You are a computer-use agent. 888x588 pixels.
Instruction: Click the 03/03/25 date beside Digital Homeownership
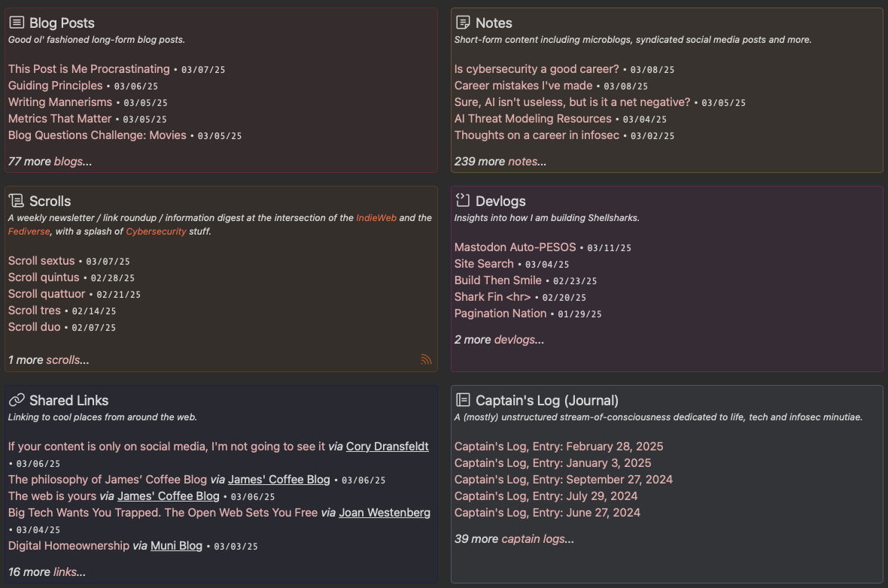(236, 547)
